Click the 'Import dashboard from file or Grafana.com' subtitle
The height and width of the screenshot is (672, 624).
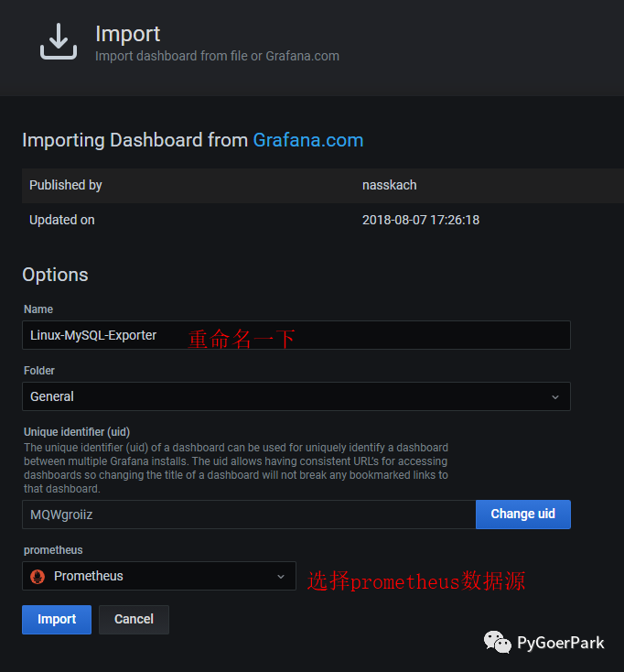(x=217, y=56)
